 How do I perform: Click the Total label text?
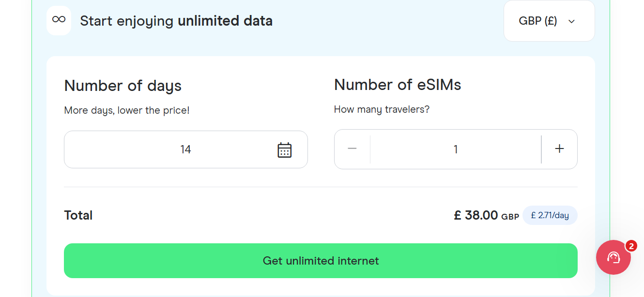pos(78,215)
